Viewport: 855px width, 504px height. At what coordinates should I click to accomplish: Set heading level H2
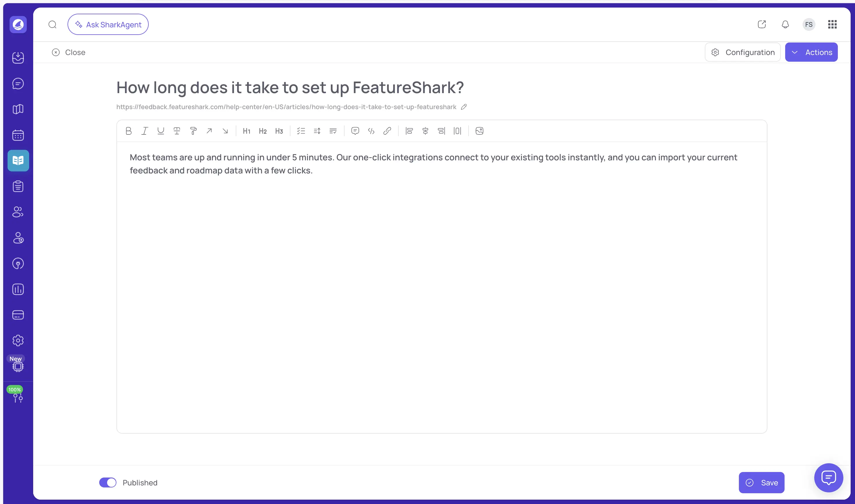[263, 131]
